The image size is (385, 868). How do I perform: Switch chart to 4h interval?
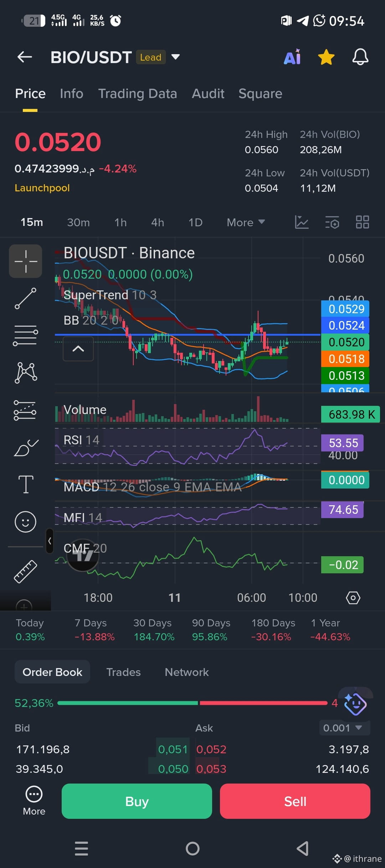pos(158,222)
